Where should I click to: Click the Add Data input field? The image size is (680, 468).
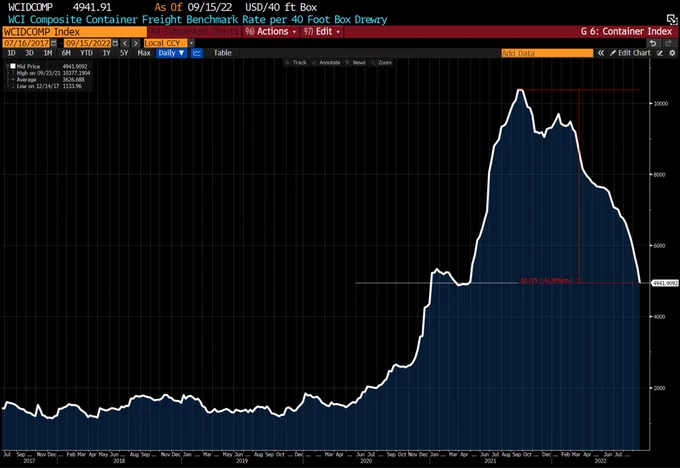point(547,53)
